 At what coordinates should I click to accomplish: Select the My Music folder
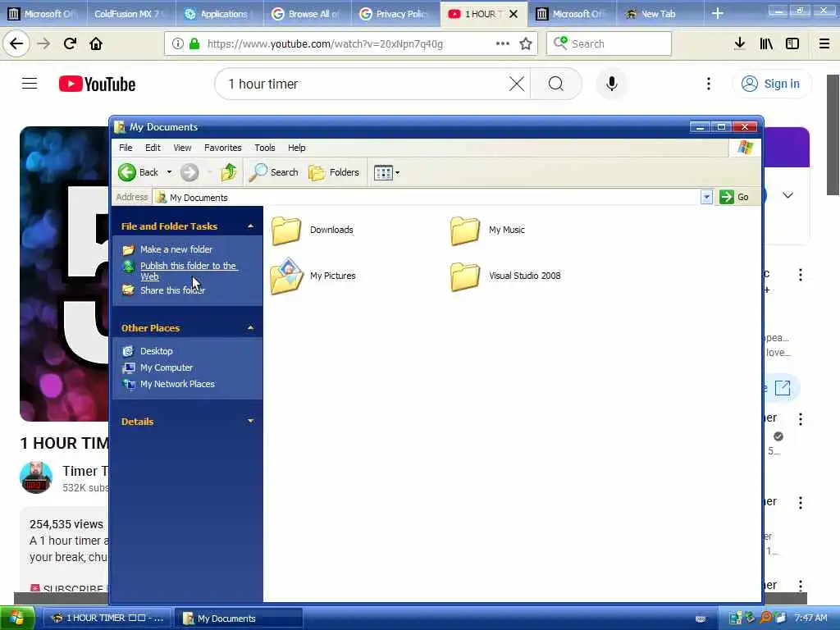(x=487, y=231)
